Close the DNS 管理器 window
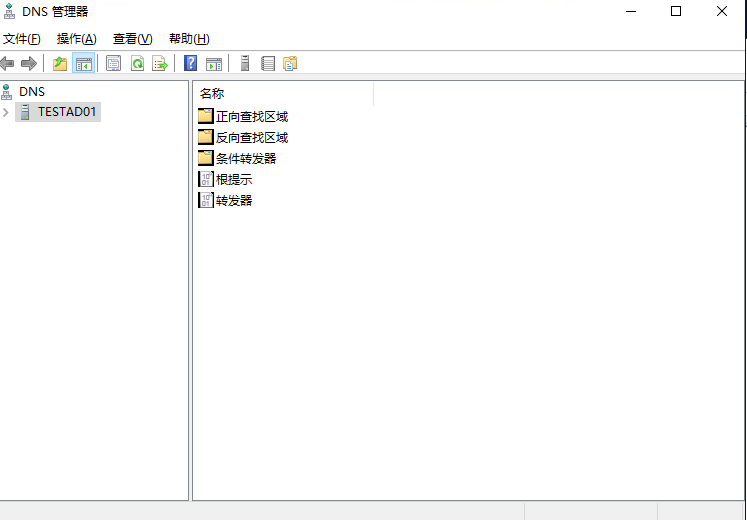747x520 pixels. point(722,11)
